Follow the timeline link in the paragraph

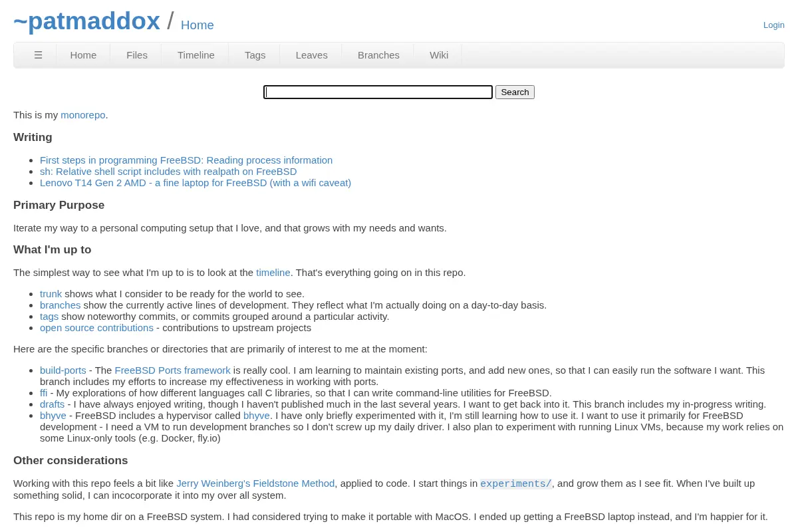273,273
